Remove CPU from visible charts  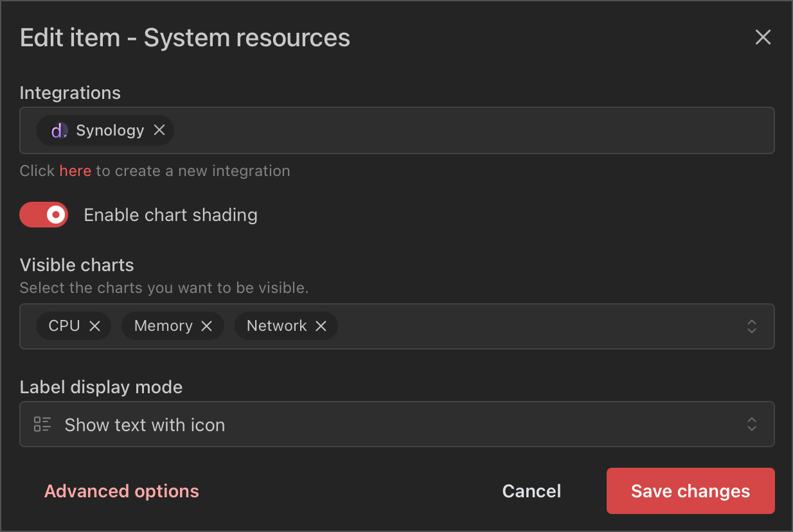(94, 326)
